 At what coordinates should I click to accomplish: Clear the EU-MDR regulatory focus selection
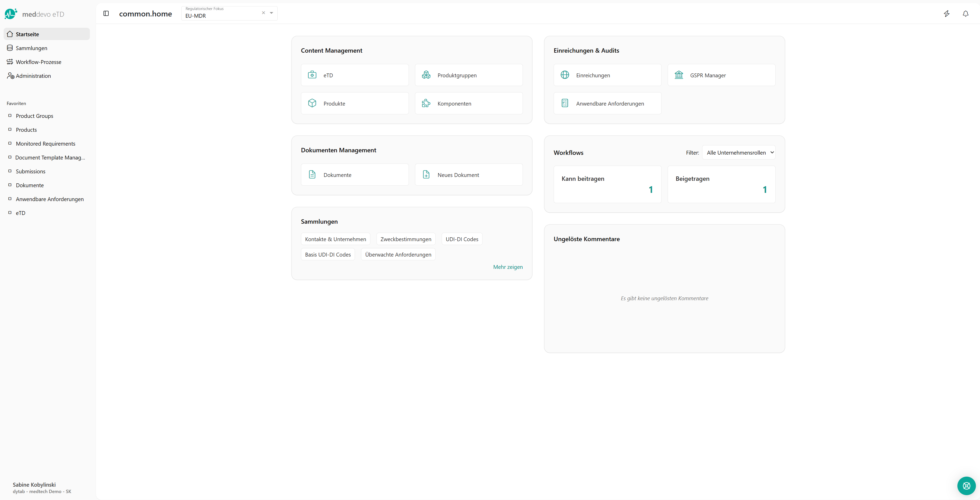click(263, 13)
